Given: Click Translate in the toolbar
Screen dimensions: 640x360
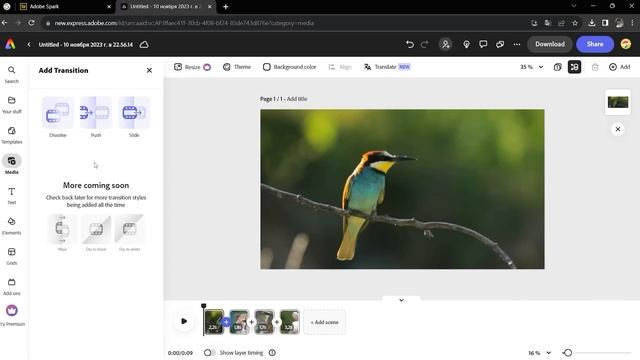Looking at the screenshot, I should (387, 67).
